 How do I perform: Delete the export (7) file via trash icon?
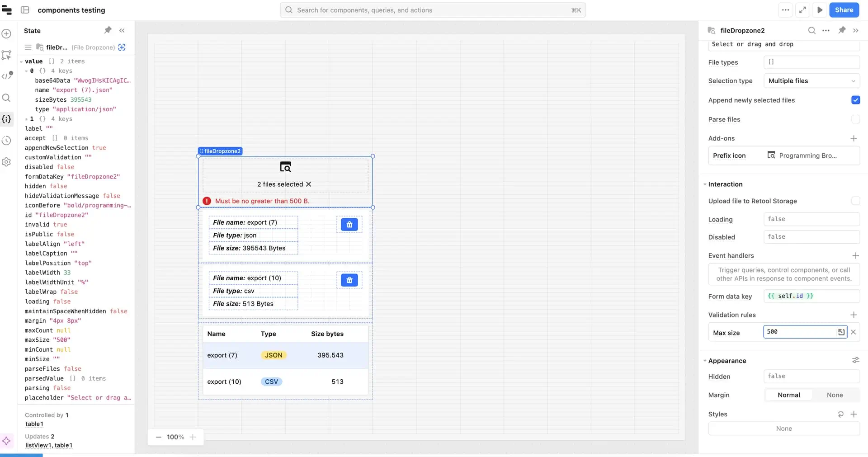pyautogui.click(x=349, y=224)
